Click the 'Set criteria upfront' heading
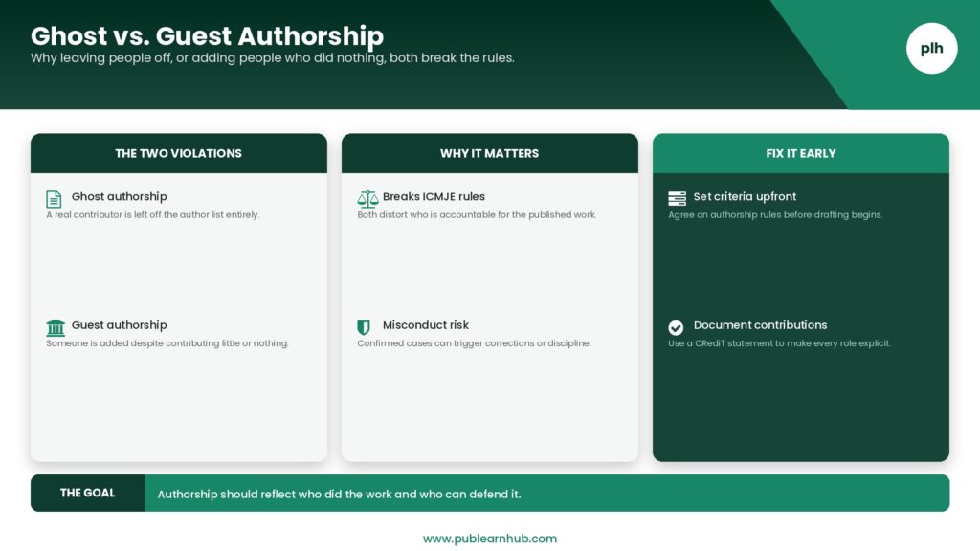The image size is (980, 551). (745, 196)
